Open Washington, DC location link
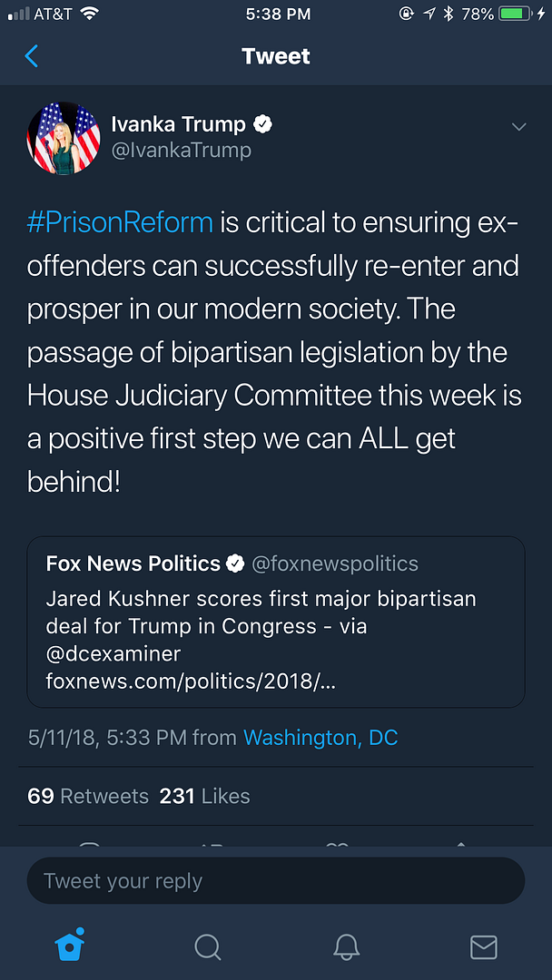 click(320, 738)
